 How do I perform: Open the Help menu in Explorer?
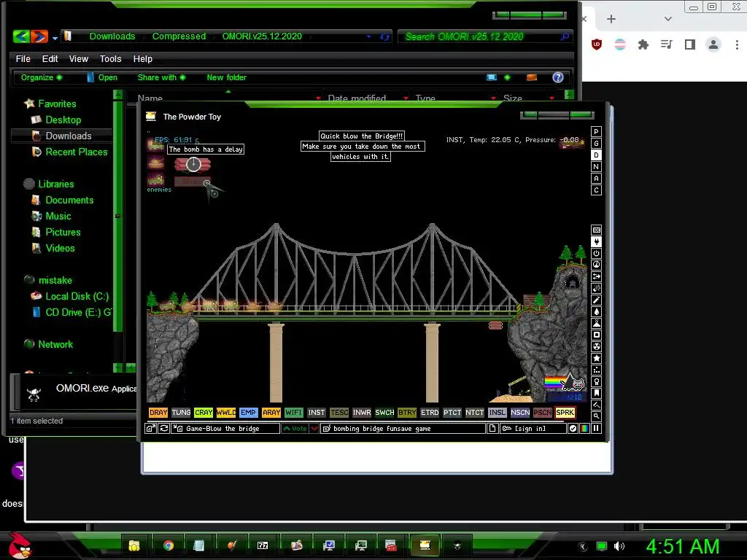click(x=142, y=58)
